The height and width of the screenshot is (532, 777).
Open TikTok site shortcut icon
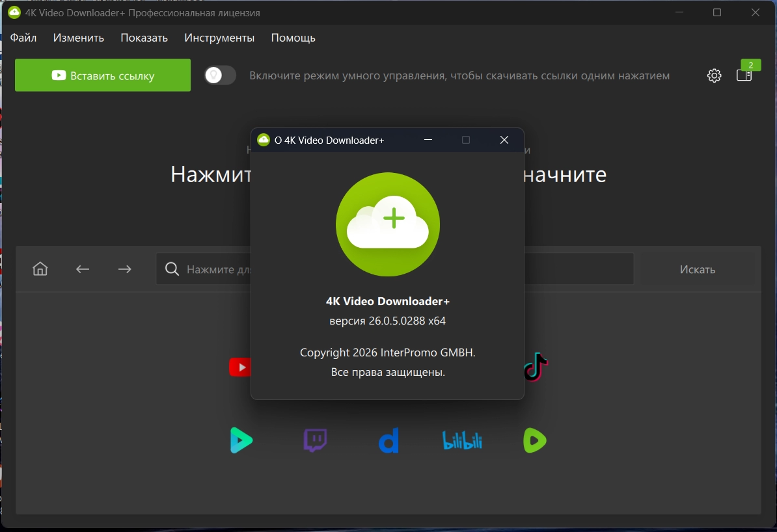click(536, 367)
